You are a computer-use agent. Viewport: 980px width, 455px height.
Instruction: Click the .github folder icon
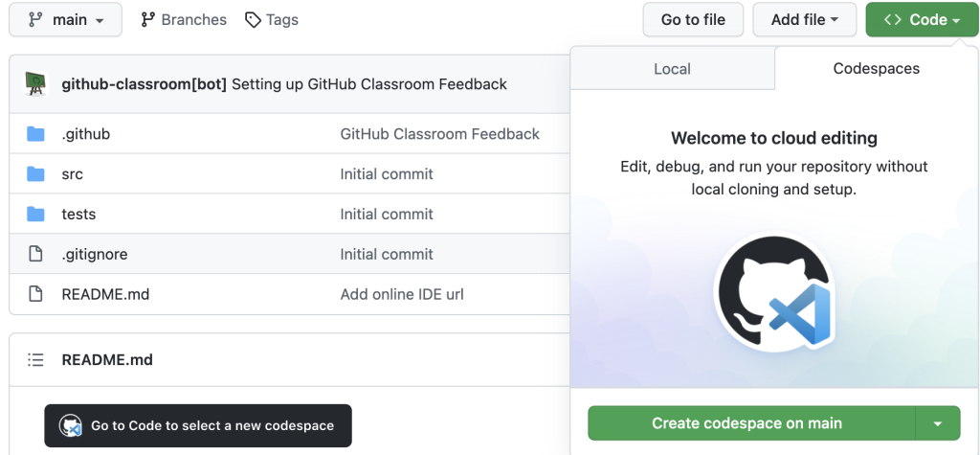[36, 134]
